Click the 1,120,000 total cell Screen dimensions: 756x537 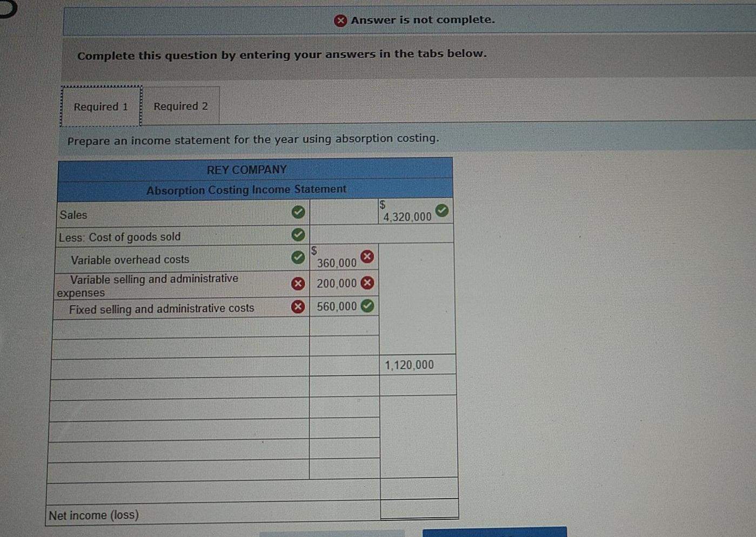click(x=418, y=365)
